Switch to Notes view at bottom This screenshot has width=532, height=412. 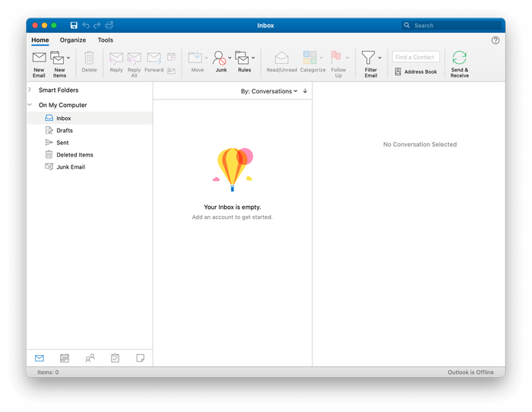141,358
